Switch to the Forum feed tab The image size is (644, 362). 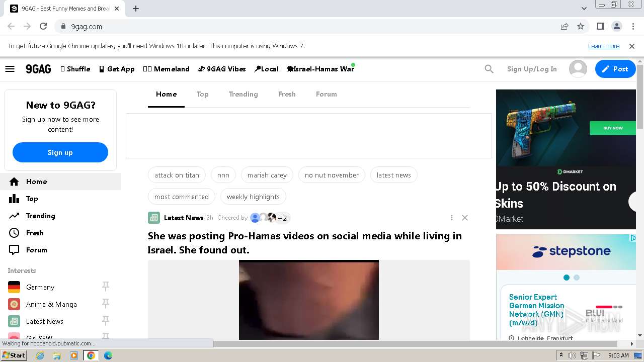327,94
